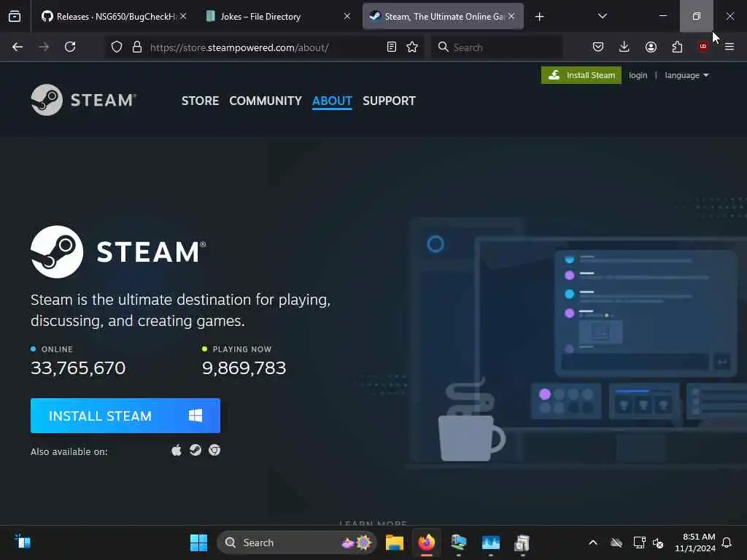Click the muted volume tray icon
This screenshot has width=747, height=560.
point(659,542)
